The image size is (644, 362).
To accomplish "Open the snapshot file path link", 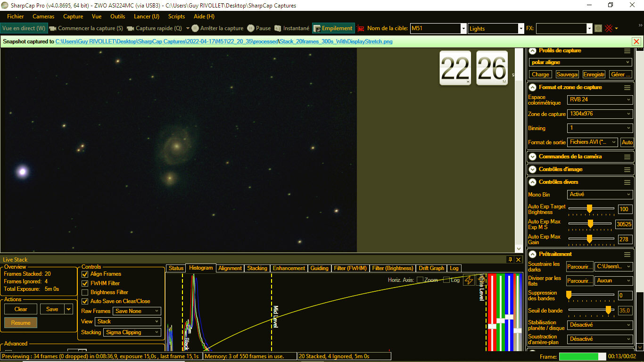I will 224,41.
